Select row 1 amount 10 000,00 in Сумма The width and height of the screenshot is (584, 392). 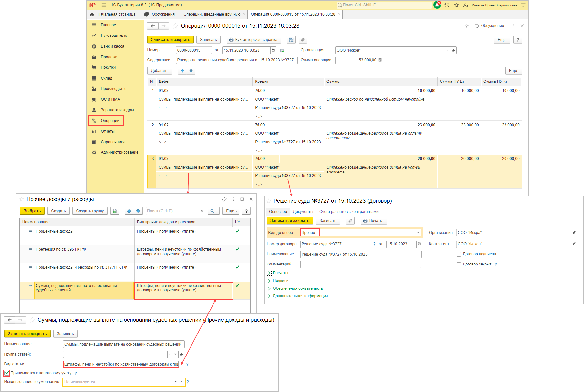[426, 91]
